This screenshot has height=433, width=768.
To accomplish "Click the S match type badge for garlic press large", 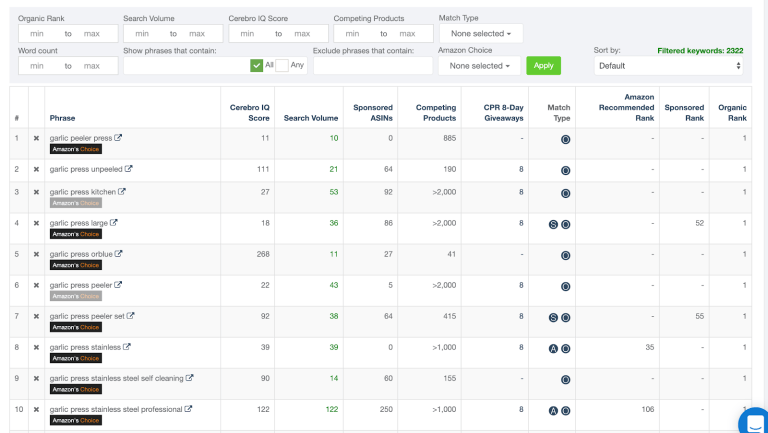I will coord(553,224).
